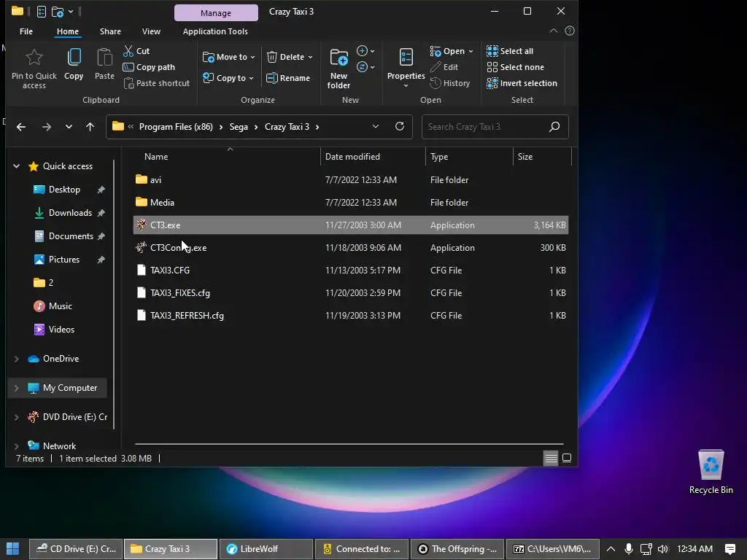
Task: Open Properties of selected item
Action: click(406, 68)
